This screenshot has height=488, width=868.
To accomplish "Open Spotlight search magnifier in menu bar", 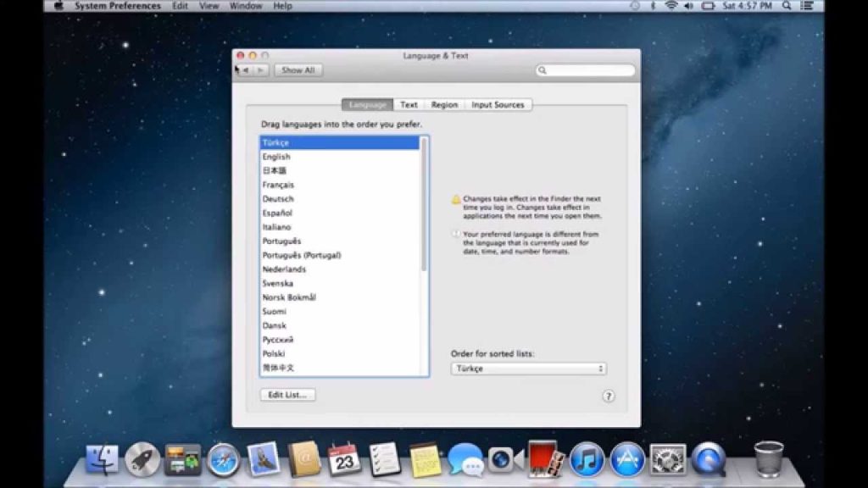I will (x=787, y=6).
